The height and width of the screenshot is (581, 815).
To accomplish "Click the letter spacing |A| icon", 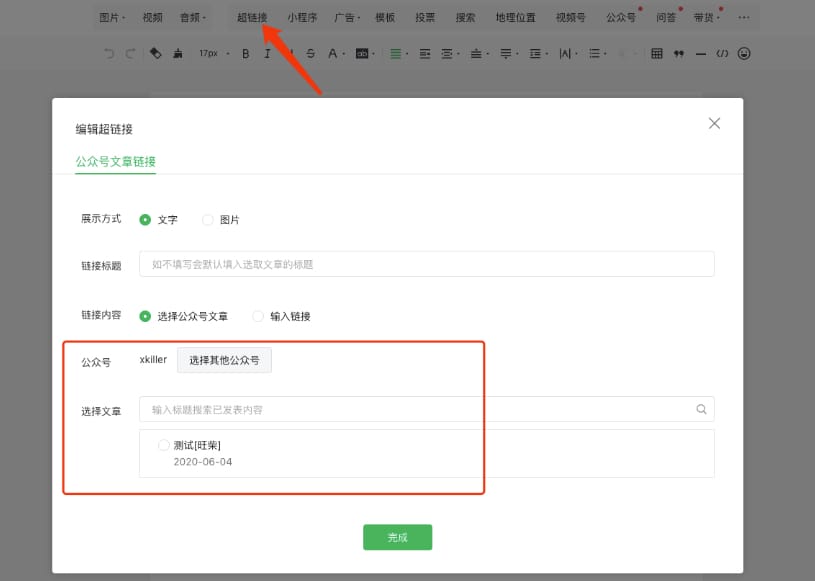I will coord(565,53).
